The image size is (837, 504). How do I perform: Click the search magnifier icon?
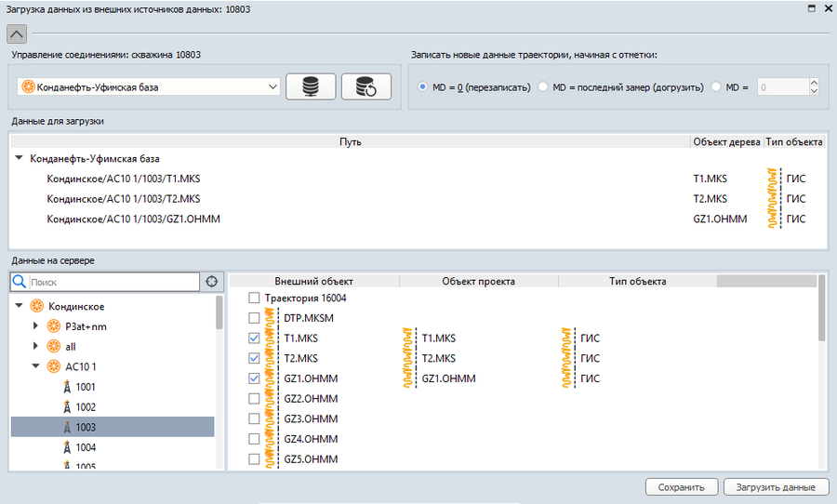19,282
